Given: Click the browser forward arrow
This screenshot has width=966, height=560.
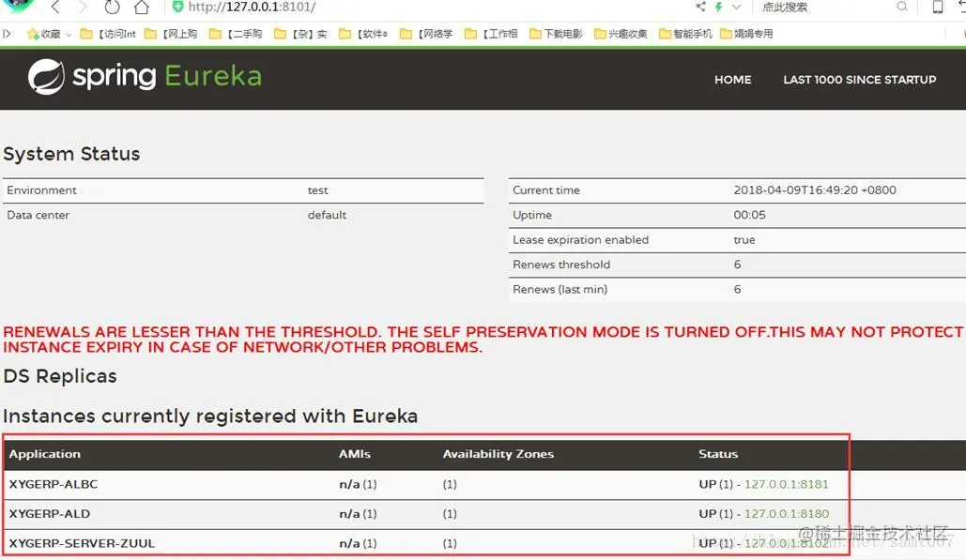Looking at the screenshot, I should pyautogui.click(x=84, y=8).
